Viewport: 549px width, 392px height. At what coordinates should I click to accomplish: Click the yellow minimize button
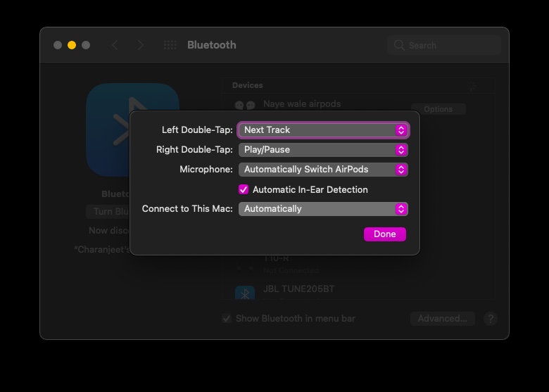pyautogui.click(x=72, y=45)
